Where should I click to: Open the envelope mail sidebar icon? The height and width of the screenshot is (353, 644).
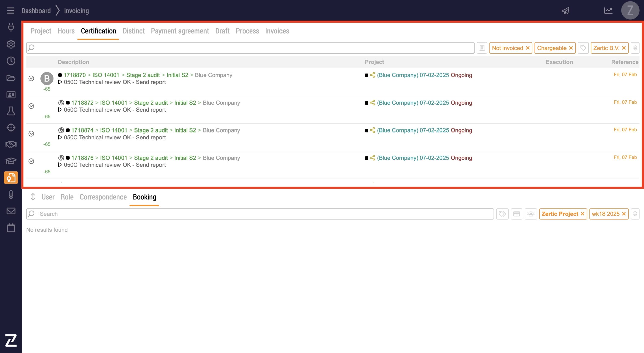(x=11, y=211)
